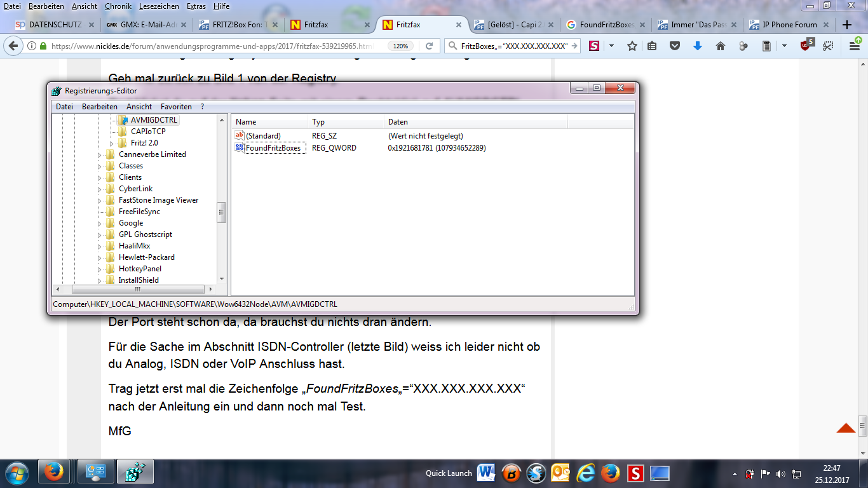Switch to the IP Phone Forum tab
Screen dimensions: 868x488
tap(789, 25)
